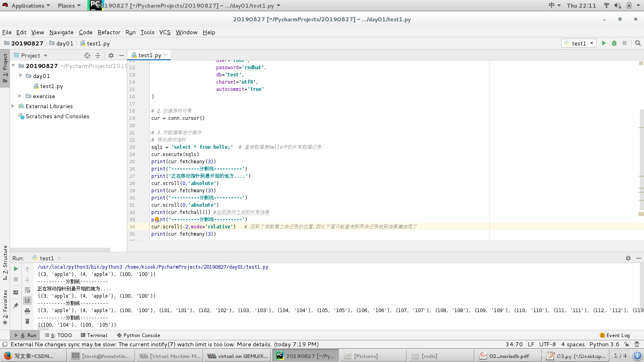
Task: Open the 6: TODO tool window
Action: tap(58, 335)
